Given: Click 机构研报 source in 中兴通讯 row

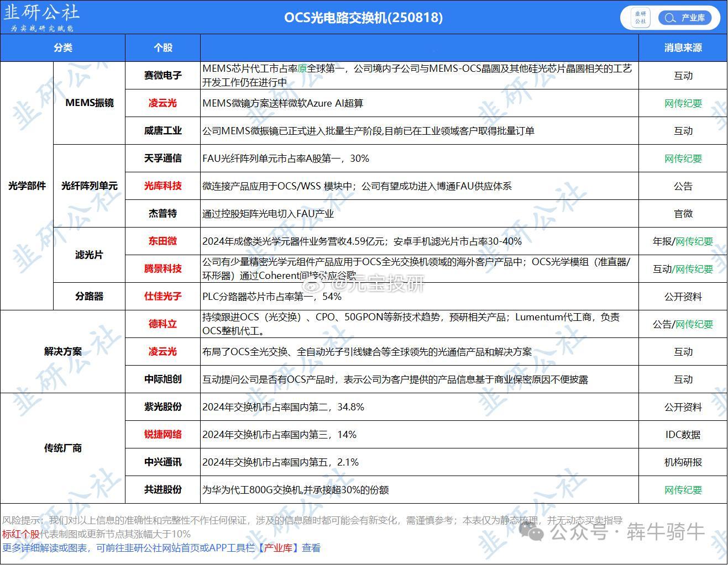Looking at the screenshot, I should (683, 462).
